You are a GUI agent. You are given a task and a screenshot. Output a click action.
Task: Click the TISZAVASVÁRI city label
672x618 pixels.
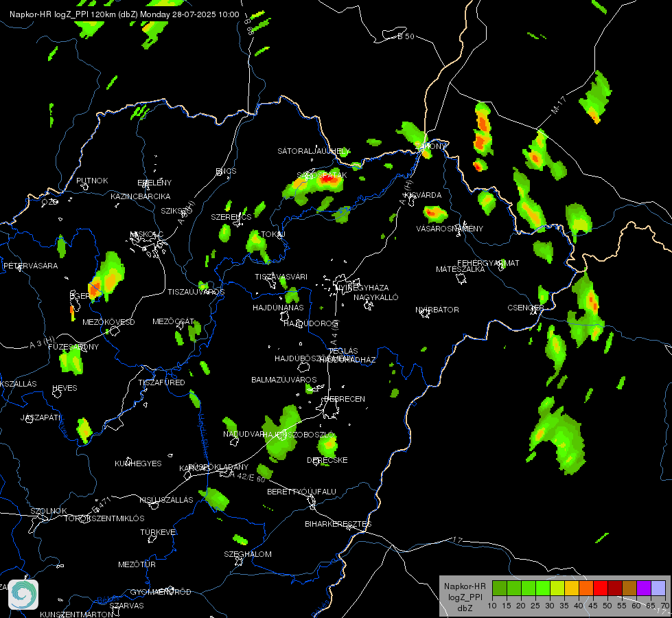click(281, 277)
